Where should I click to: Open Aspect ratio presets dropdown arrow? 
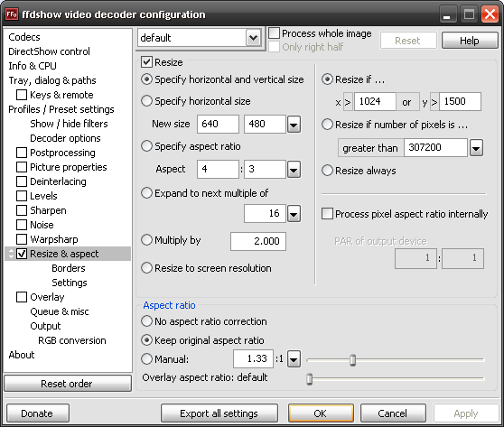294,170
